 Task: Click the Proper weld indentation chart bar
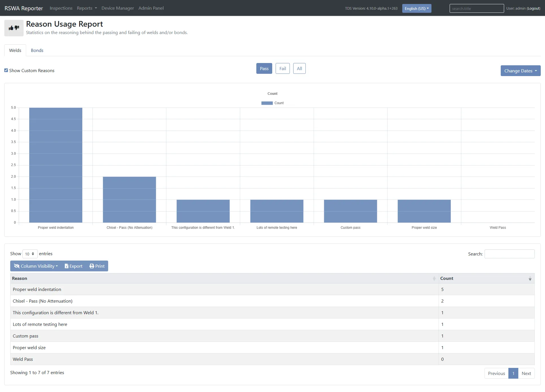tap(56, 165)
